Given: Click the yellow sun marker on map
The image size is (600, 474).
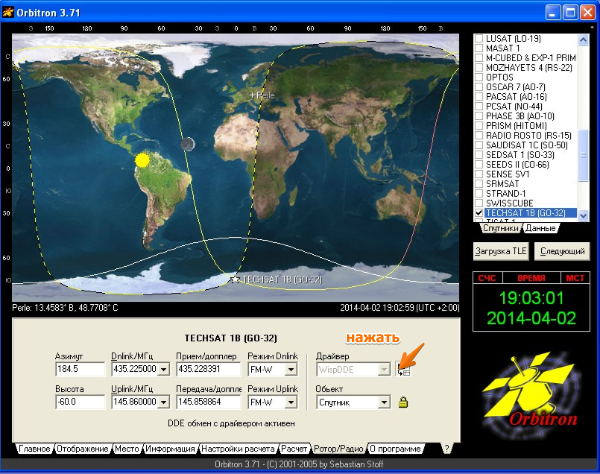Looking at the screenshot, I should (142, 160).
